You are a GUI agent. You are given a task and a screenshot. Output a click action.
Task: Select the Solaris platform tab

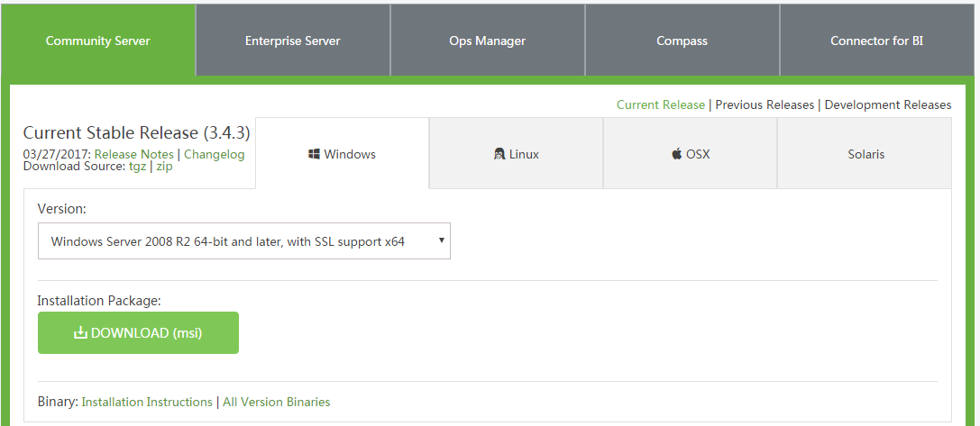tap(865, 154)
